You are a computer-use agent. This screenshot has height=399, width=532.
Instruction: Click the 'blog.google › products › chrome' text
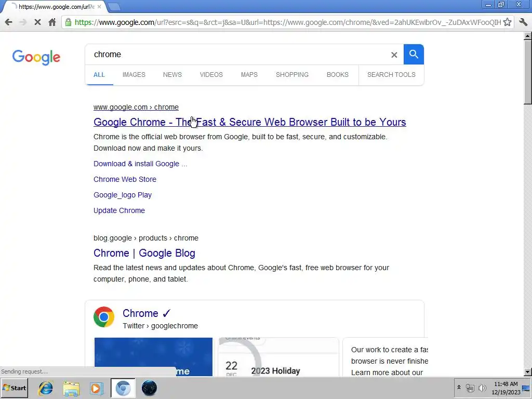(146, 238)
